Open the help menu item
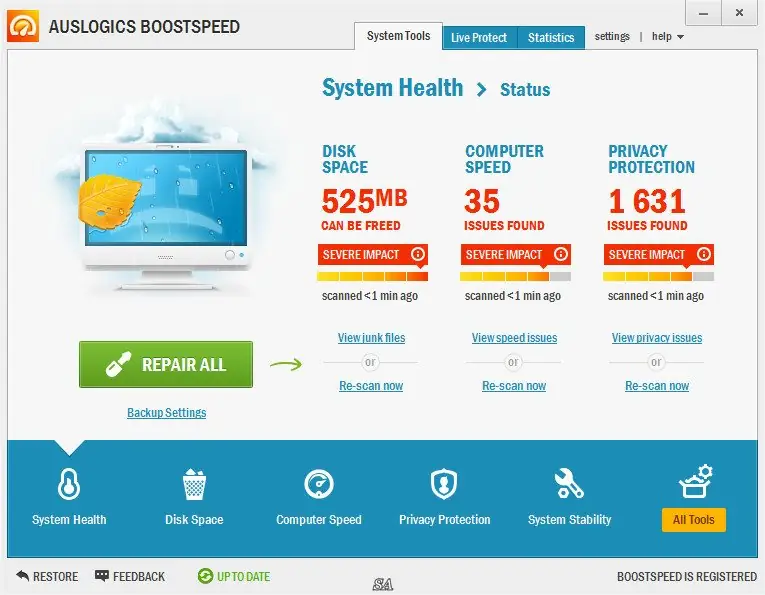The width and height of the screenshot is (765, 595). [x=662, y=37]
